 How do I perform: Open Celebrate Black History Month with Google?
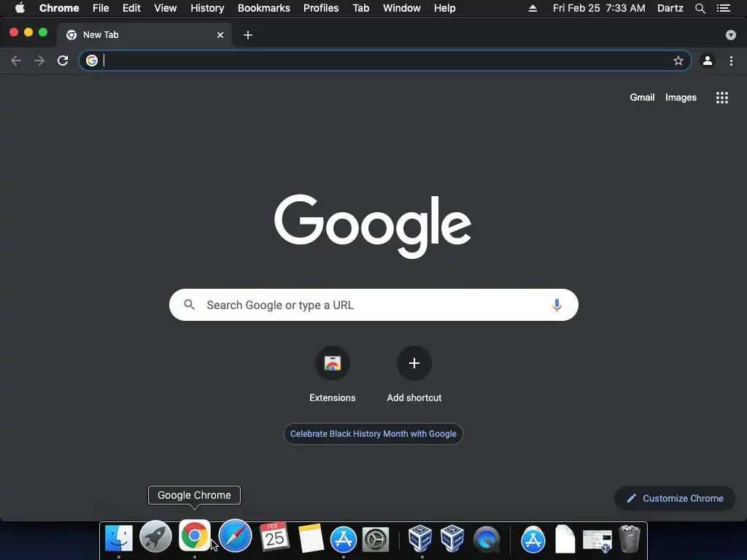[x=373, y=434]
